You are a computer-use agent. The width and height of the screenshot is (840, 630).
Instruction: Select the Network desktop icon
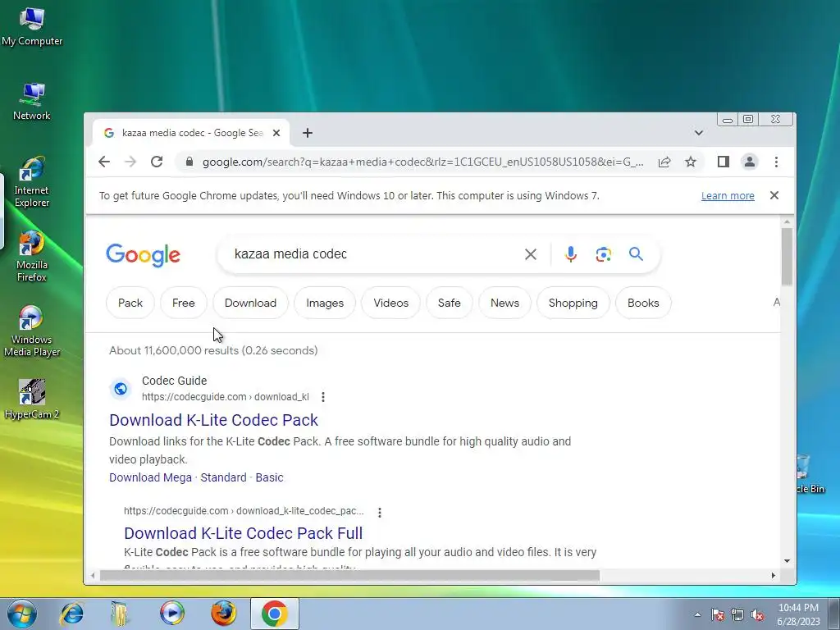click(x=32, y=102)
